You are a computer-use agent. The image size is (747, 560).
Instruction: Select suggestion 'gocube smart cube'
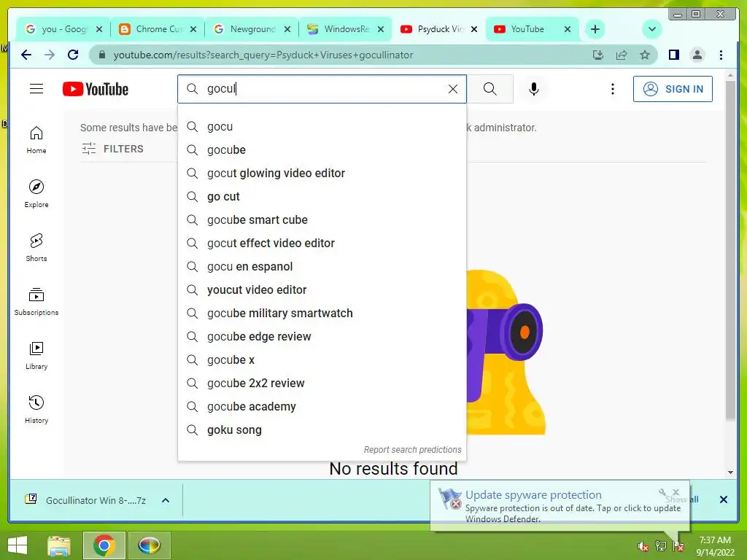pyautogui.click(x=322, y=220)
